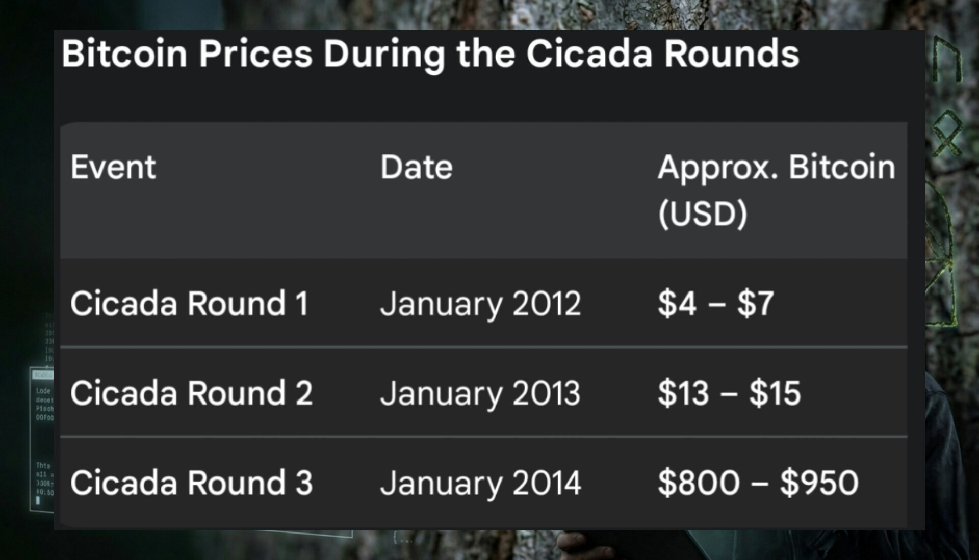Select the $800 – $950 price cell
This screenshot has height=560, width=979.
[758, 483]
